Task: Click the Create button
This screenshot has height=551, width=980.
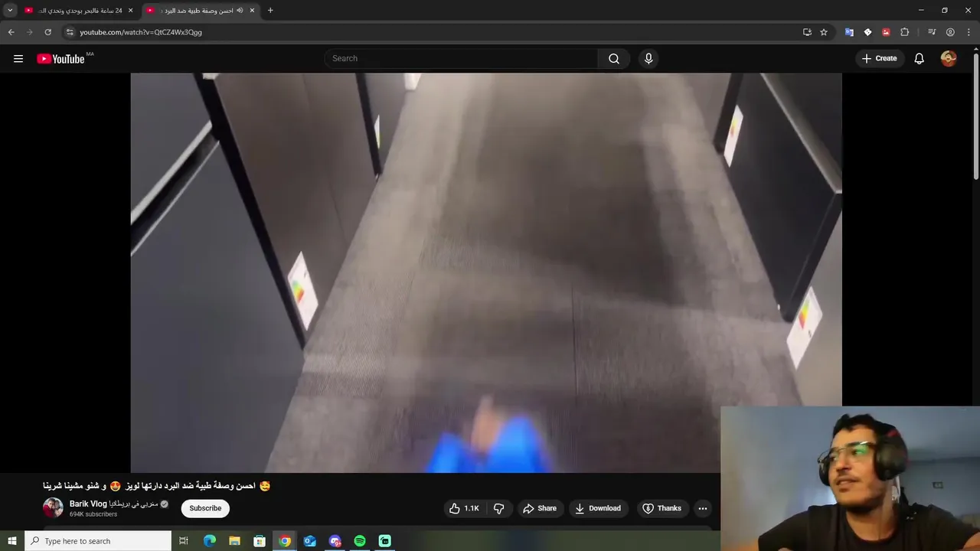Action: (x=879, y=59)
